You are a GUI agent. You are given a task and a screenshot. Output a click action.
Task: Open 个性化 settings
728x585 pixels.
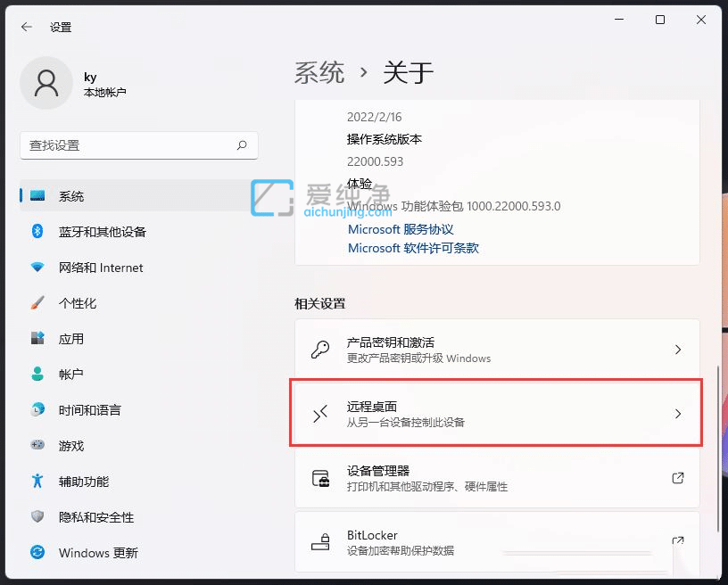pos(138,303)
